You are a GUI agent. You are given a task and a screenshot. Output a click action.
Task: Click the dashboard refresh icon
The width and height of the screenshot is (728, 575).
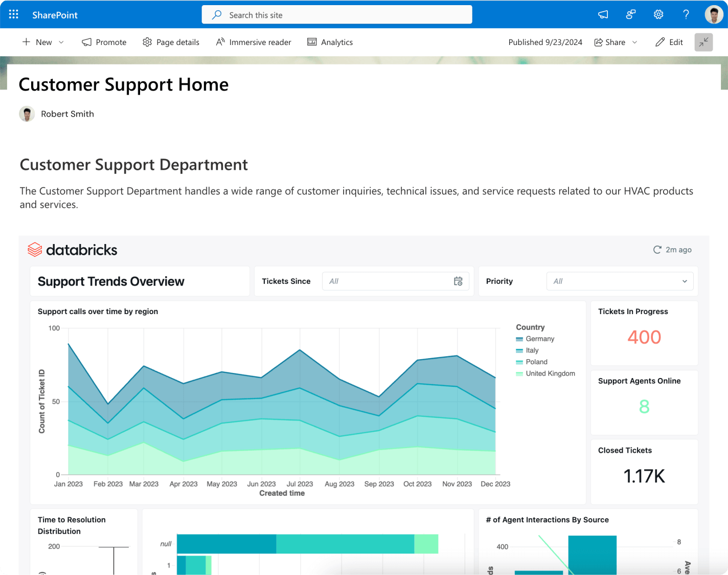point(657,250)
